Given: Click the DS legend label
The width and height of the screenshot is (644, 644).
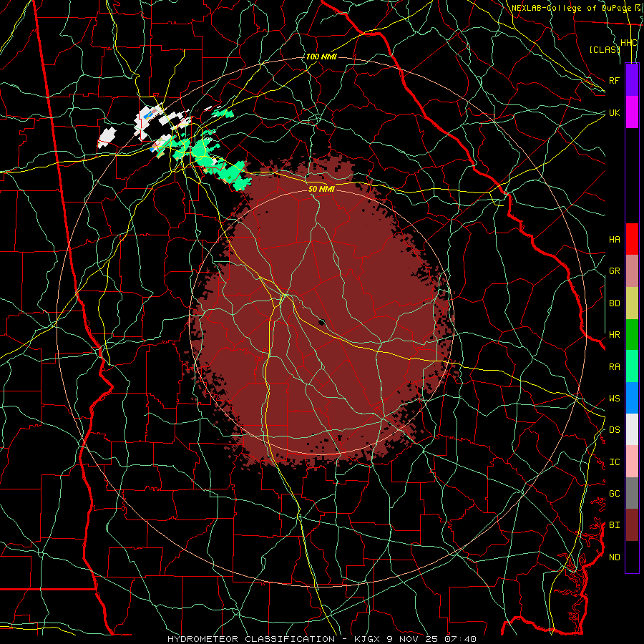Looking at the screenshot, I should (x=615, y=430).
